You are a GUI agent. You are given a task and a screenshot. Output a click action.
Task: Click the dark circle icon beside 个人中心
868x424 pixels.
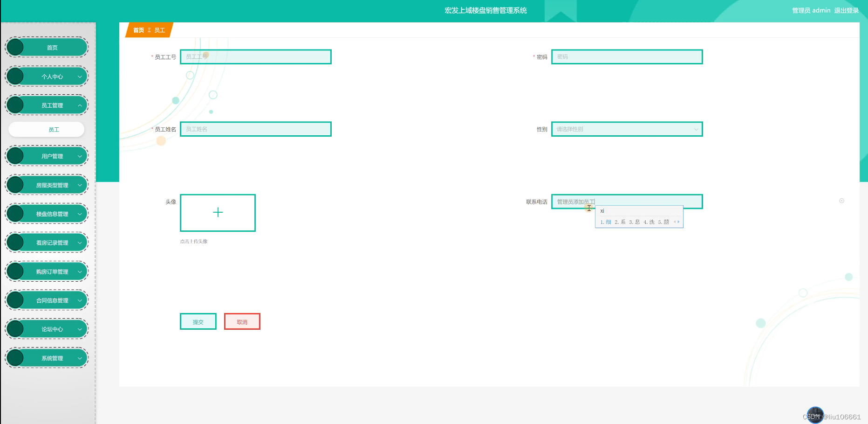point(15,76)
